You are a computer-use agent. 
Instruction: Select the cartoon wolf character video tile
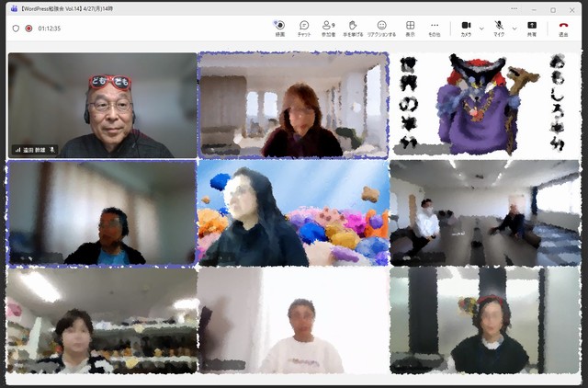pos(484,104)
